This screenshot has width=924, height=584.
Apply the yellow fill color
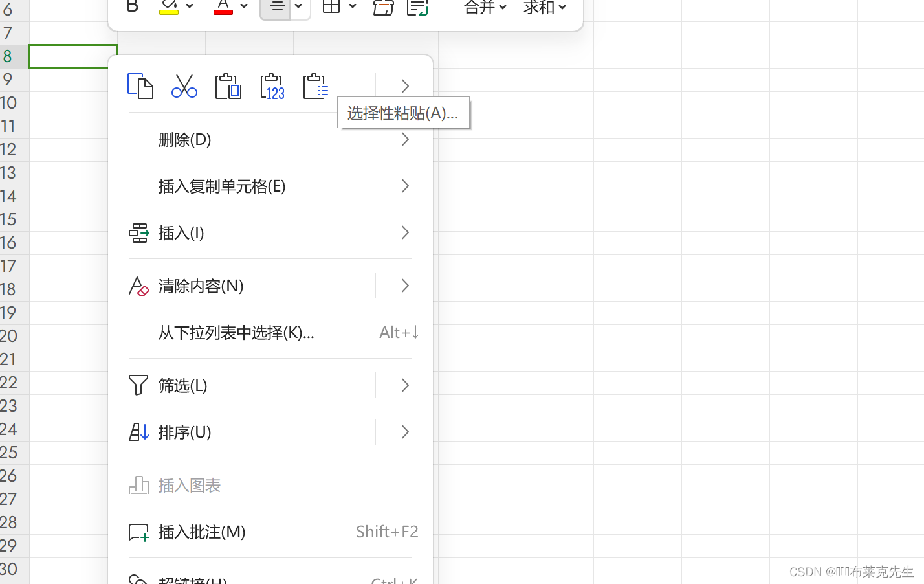pos(169,6)
